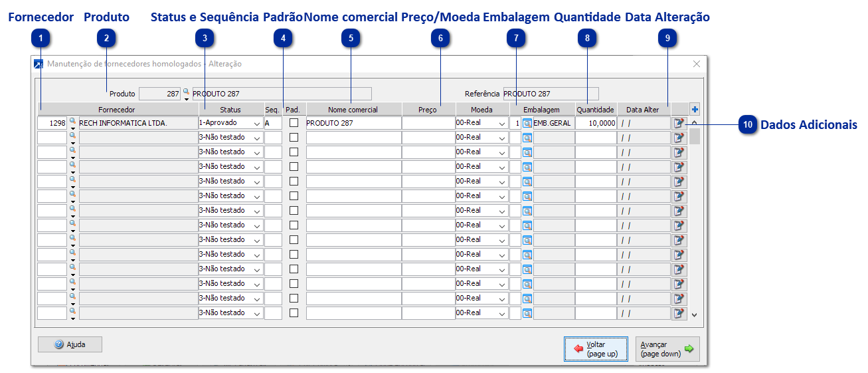The height and width of the screenshot is (373, 868).
Task: Open additional data icon in second row
Action: tap(679, 138)
